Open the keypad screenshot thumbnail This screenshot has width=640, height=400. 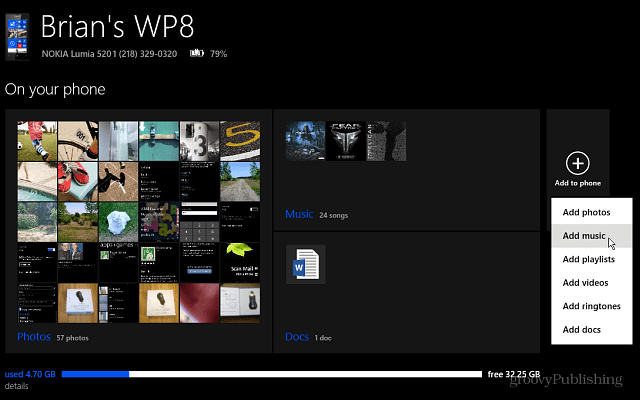(x=200, y=222)
